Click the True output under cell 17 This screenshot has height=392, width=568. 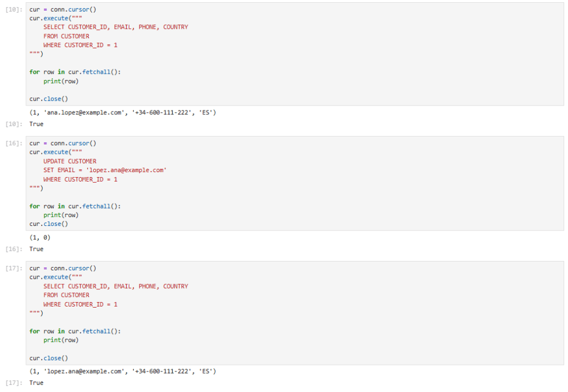click(x=36, y=383)
